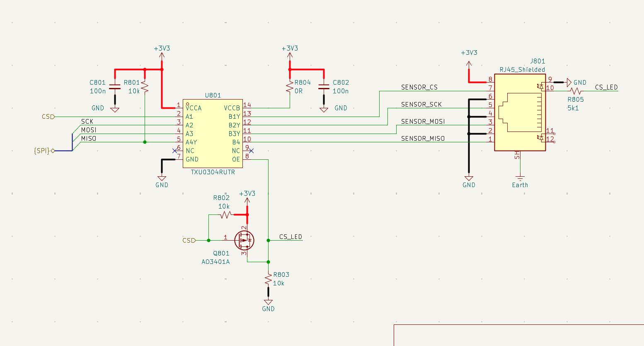Click the R802 10k resistor symbol
The width and height of the screenshot is (644, 346).
point(225,214)
